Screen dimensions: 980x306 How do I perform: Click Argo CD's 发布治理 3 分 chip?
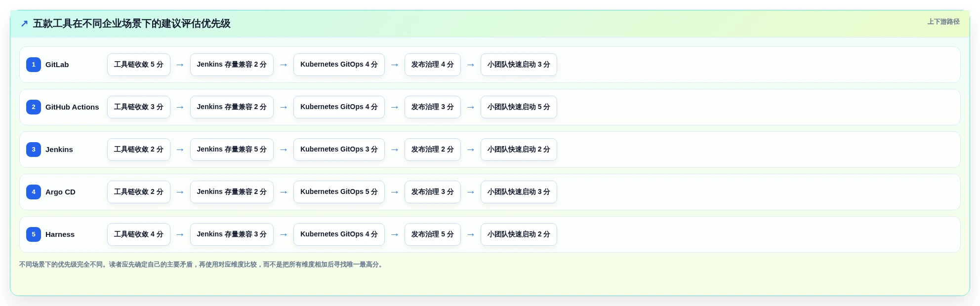pos(433,192)
